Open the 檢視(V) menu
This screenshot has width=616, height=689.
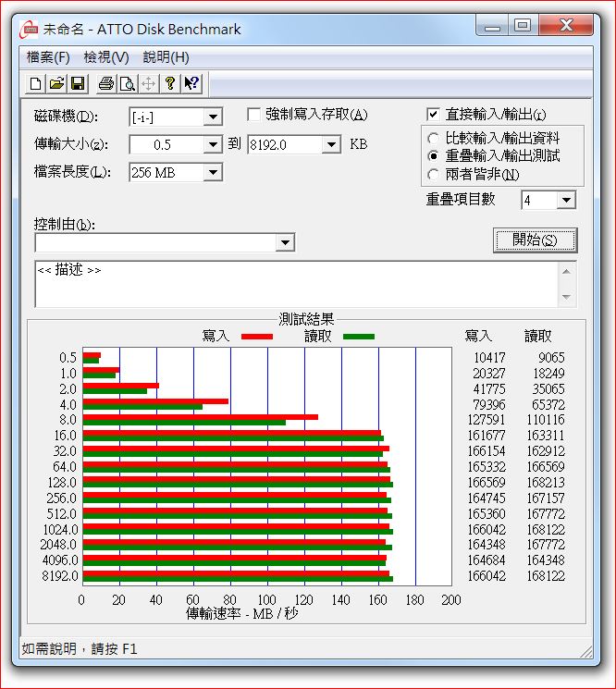106,57
